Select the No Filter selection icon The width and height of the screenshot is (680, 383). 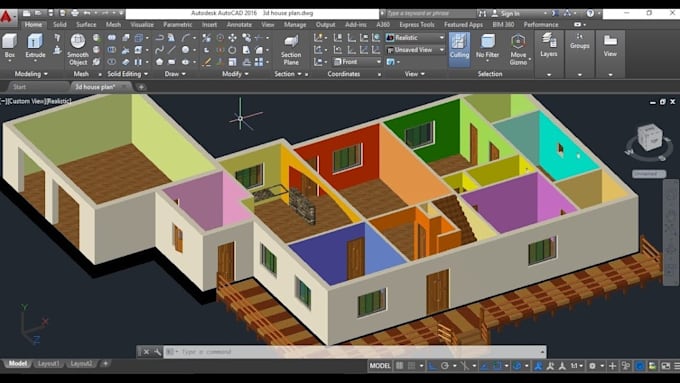(x=487, y=46)
